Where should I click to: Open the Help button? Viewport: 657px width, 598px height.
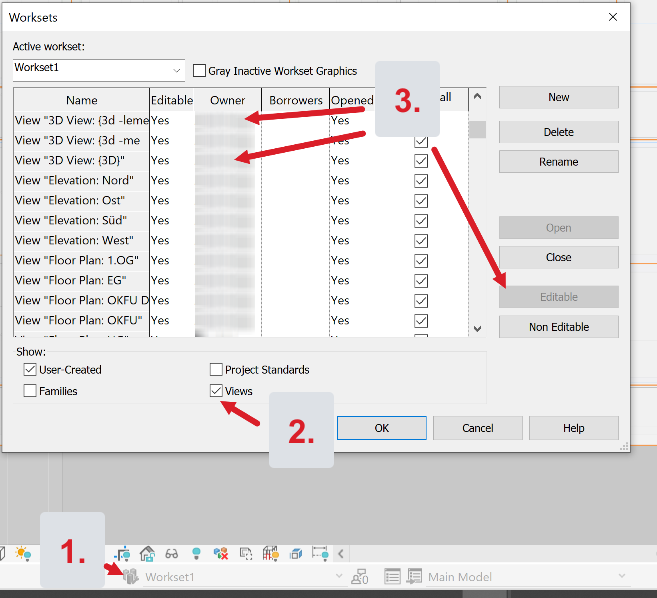[574, 428]
